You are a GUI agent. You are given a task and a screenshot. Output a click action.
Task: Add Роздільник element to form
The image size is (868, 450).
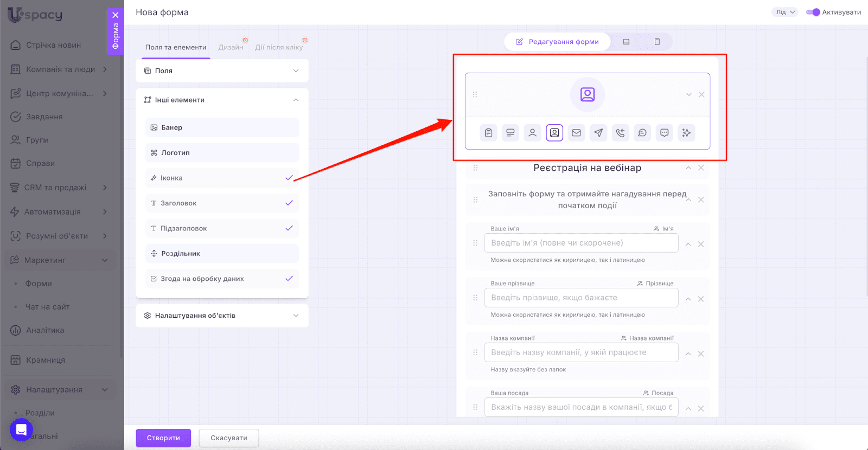[222, 254]
